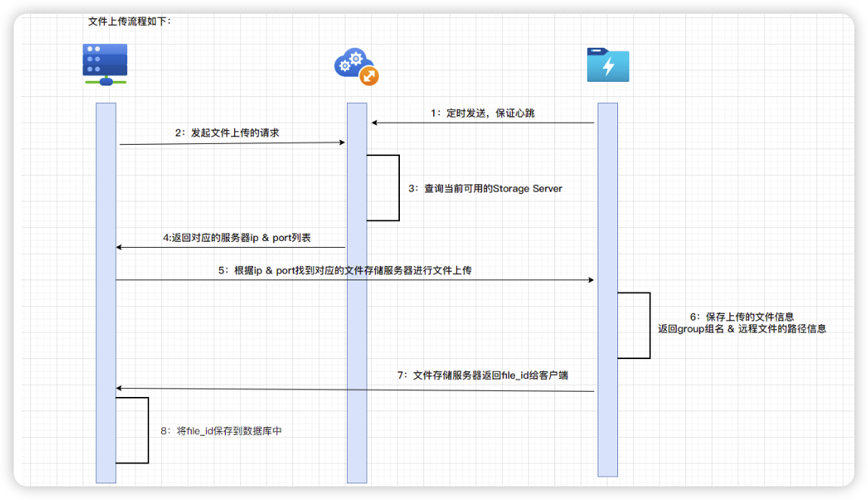Select the step 5 upload arrow
This screenshot has width=868, height=500.
tap(356, 279)
